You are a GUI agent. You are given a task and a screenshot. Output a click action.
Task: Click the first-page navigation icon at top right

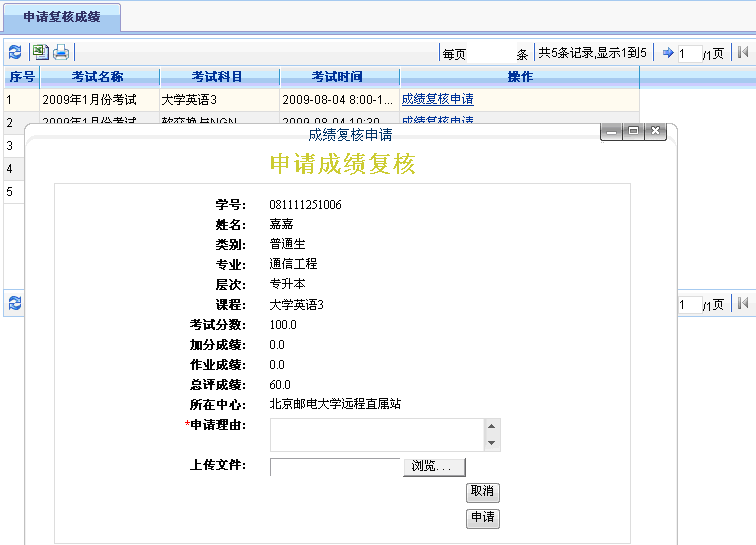click(743, 53)
